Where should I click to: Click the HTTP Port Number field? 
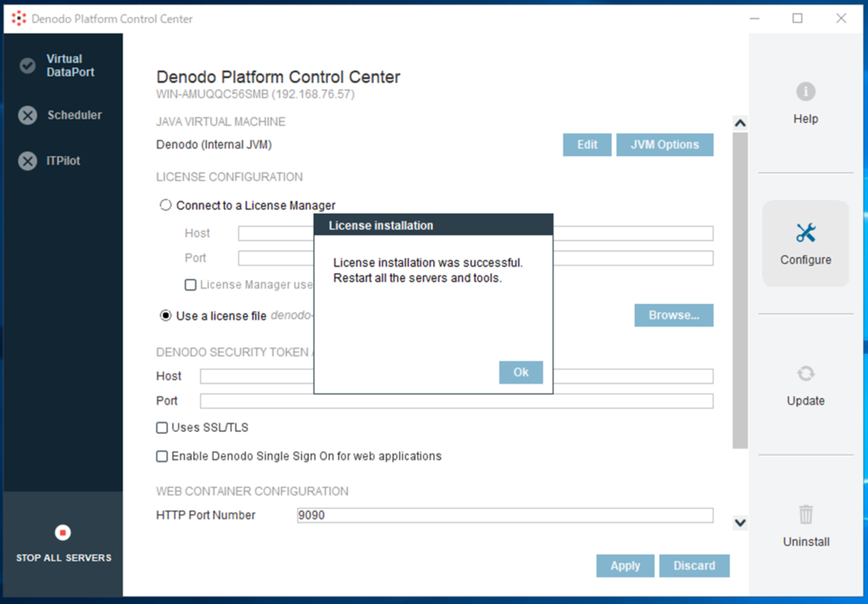[504, 516]
